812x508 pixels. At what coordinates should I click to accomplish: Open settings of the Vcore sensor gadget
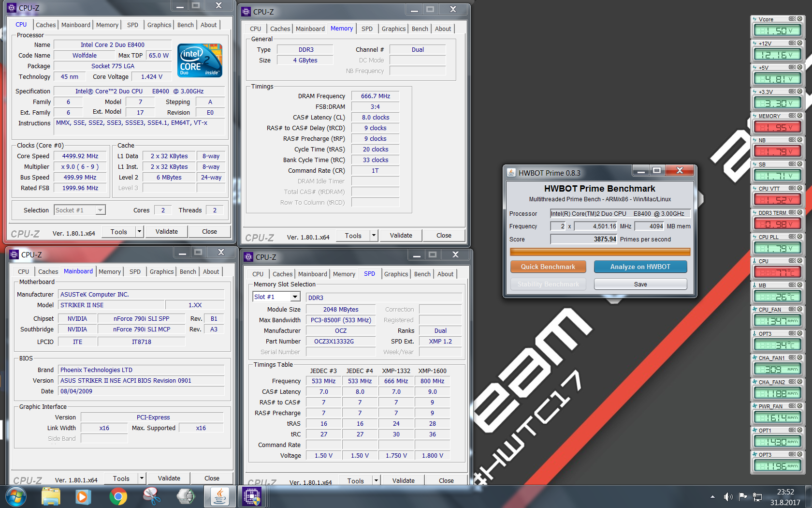(792, 19)
